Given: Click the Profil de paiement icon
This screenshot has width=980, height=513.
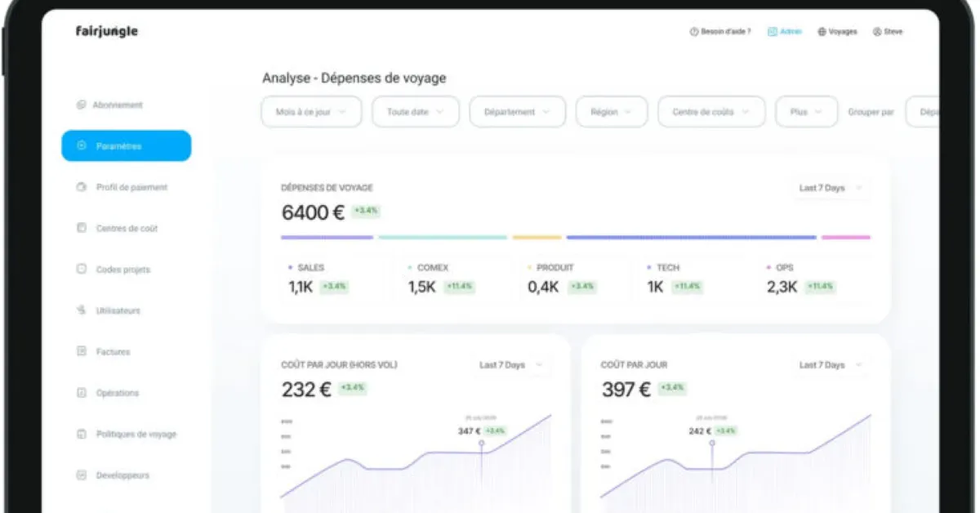Looking at the screenshot, I should (x=81, y=187).
